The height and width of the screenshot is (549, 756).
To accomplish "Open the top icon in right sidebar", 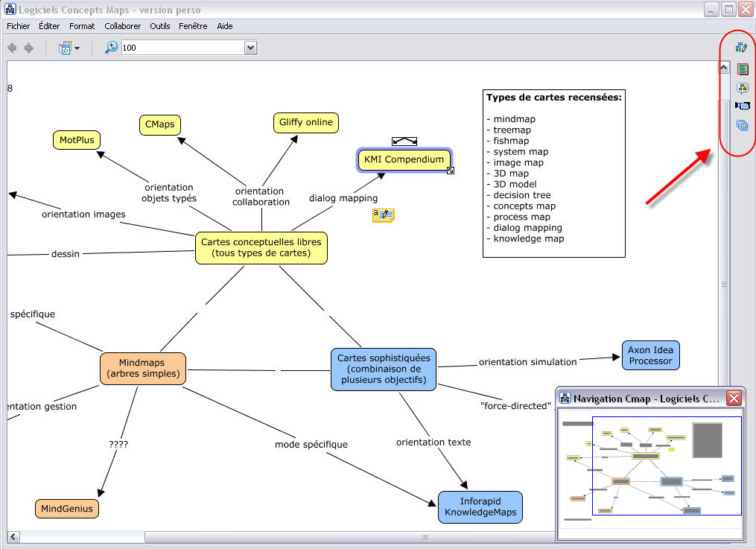I will pyautogui.click(x=741, y=48).
